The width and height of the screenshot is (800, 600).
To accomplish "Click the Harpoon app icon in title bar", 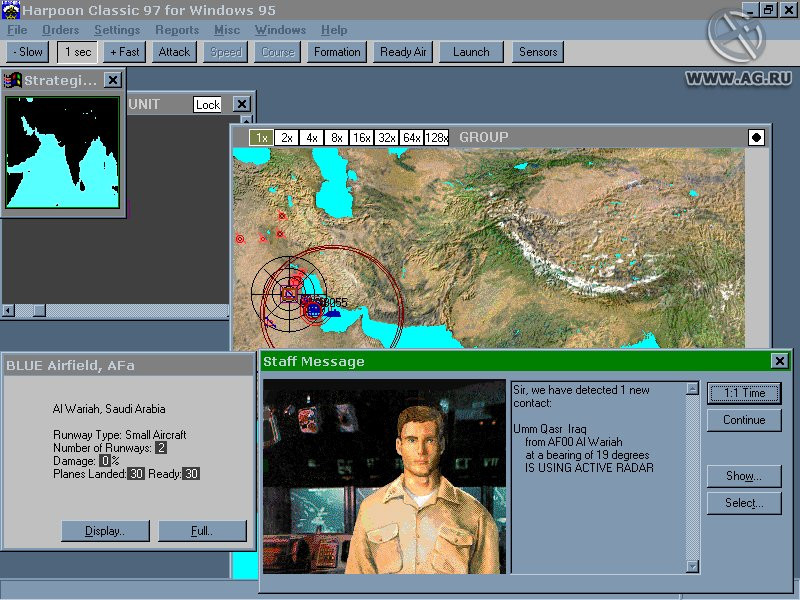I will point(11,10).
